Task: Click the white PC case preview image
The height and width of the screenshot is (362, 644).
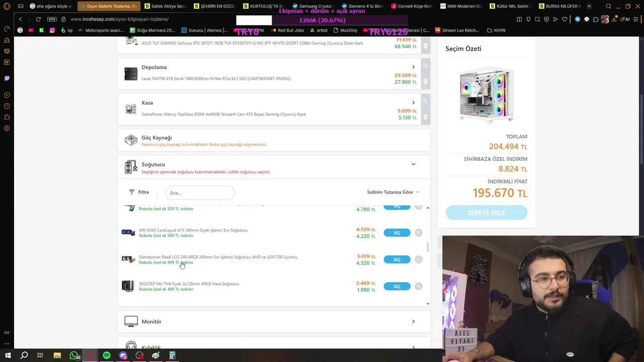Action: coord(486,95)
